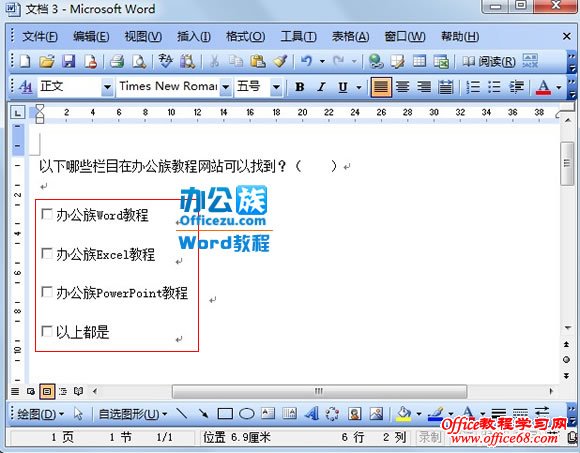Insert clip art from the drawing toolbar
The image size is (580, 453).
[354, 413]
